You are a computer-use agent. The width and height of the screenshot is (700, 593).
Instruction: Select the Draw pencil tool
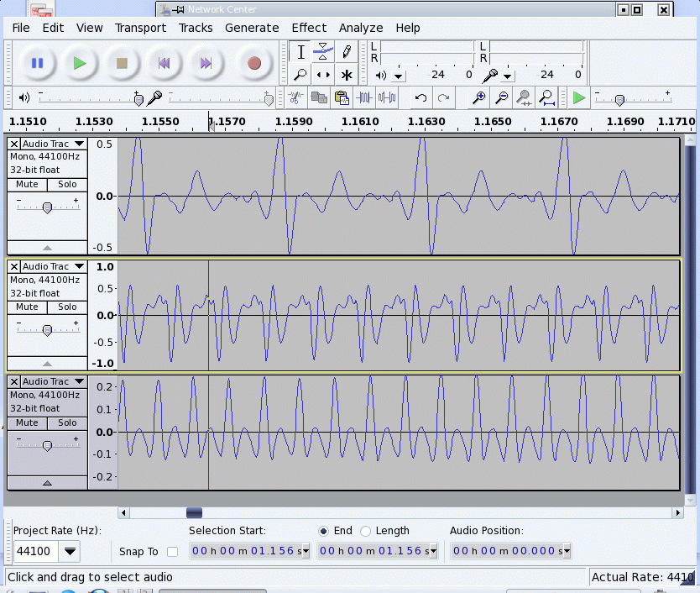[x=346, y=52]
